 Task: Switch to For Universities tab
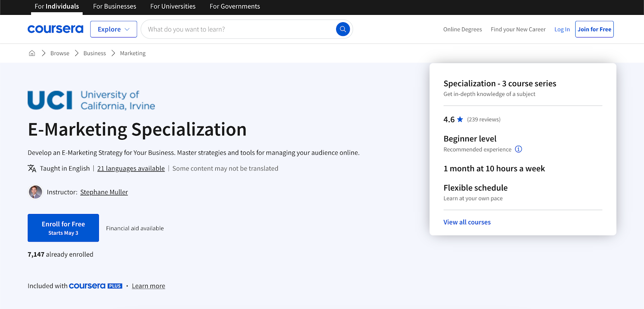tap(173, 6)
